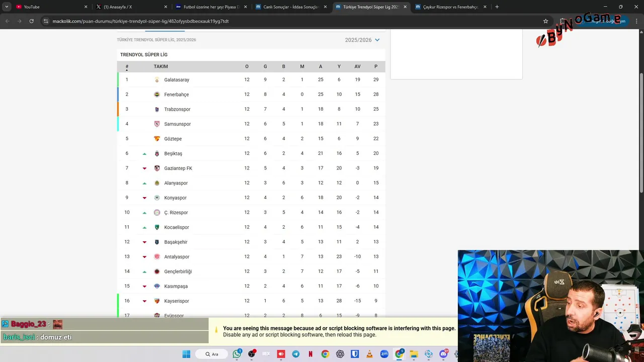Open the Fenerbahçe team link
This screenshot has width=644, height=362.
[177, 95]
